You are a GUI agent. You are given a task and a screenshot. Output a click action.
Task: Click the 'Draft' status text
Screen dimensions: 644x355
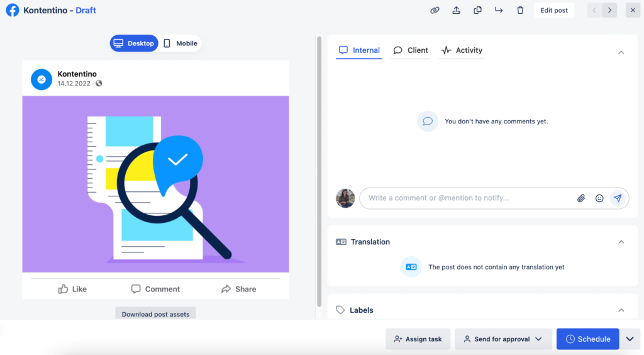(86, 10)
